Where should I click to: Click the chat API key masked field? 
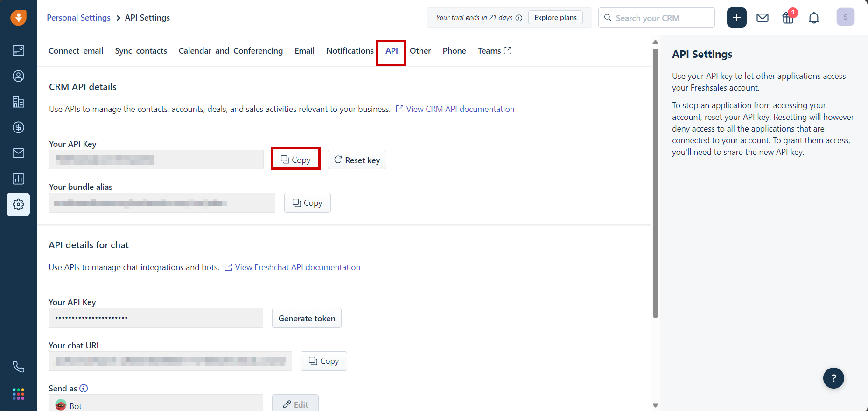coord(156,318)
